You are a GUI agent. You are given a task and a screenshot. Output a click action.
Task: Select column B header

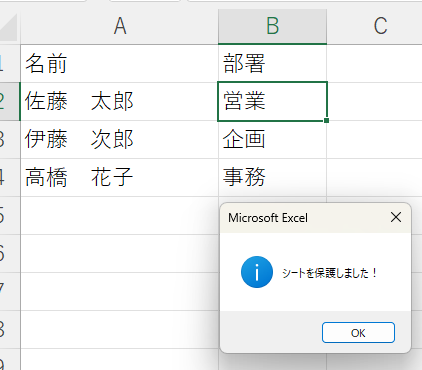[x=272, y=26]
